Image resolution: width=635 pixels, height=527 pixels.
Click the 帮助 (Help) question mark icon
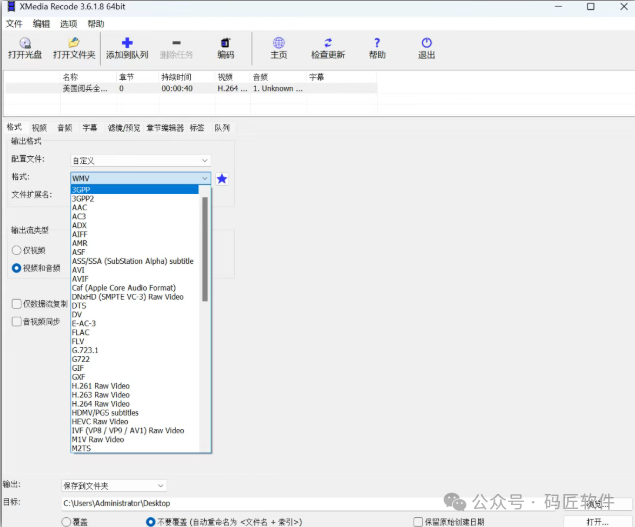[377, 43]
